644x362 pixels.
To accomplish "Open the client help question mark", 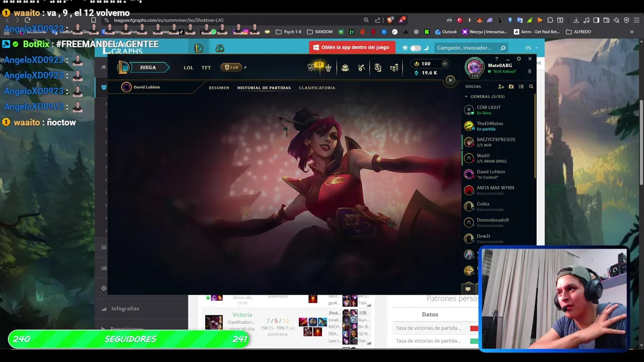I will pyautogui.click(x=497, y=59).
